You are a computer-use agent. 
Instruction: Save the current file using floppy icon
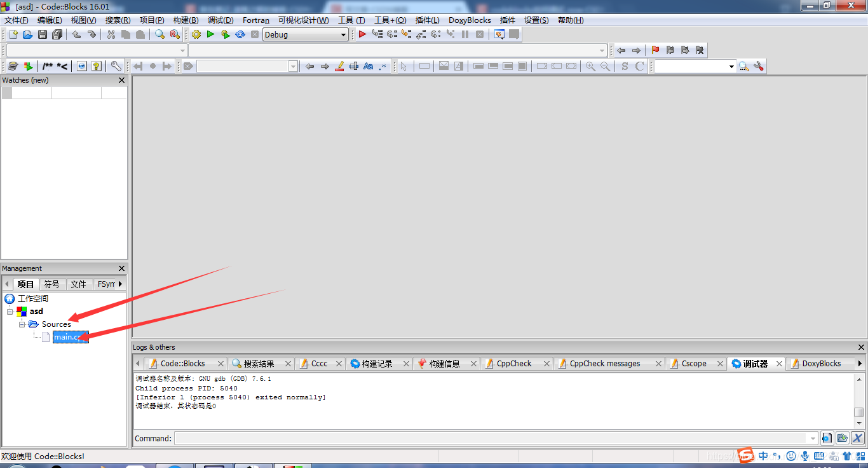click(x=43, y=34)
